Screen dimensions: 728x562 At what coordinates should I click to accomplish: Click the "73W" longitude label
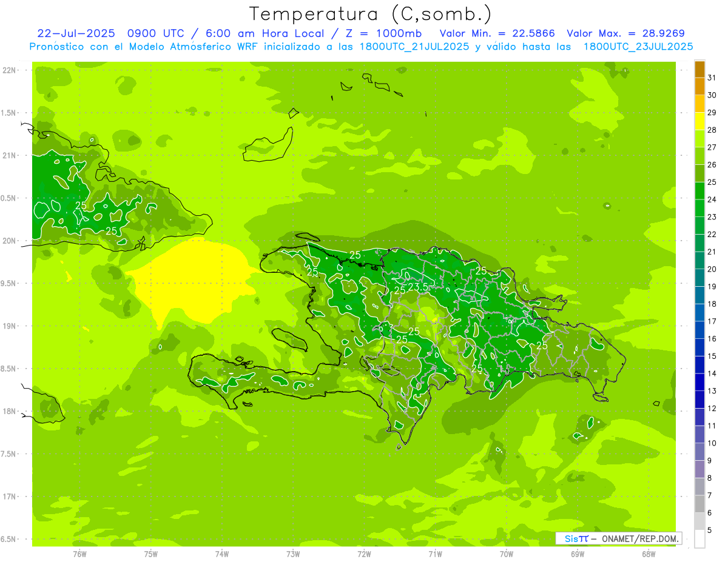tap(293, 554)
